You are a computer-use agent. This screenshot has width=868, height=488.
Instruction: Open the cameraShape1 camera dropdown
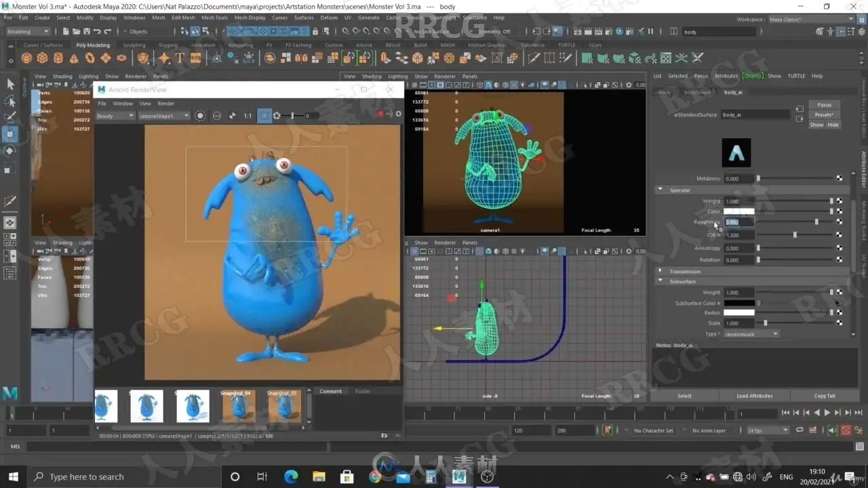tap(165, 116)
